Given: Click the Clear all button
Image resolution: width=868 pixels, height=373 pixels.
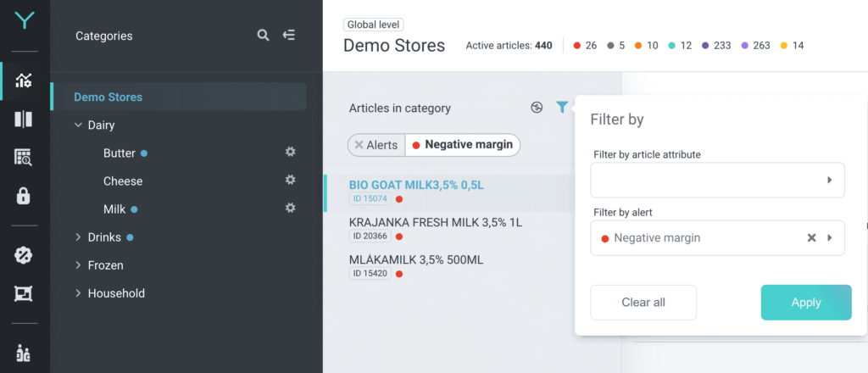Looking at the screenshot, I should (x=643, y=303).
